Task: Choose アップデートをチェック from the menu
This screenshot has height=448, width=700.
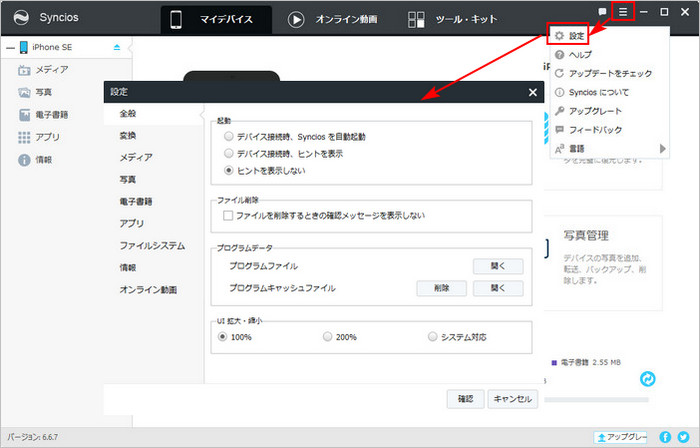Action: click(604, 74)
